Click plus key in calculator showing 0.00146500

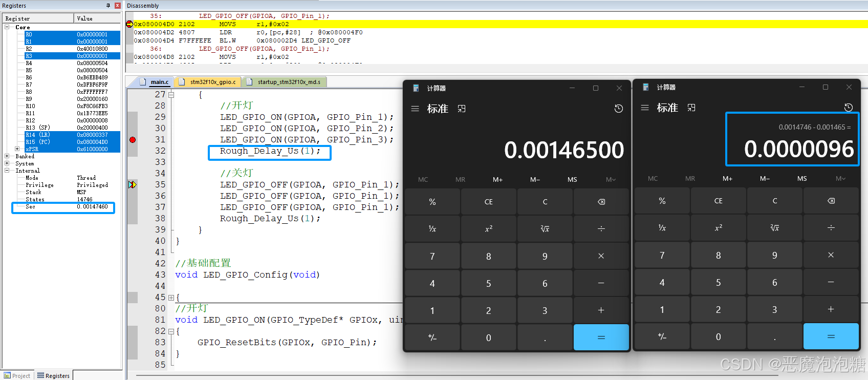tap(601, 310)
